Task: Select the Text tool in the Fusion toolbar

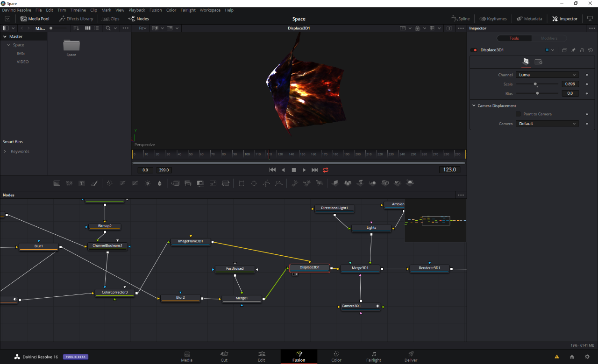Action: (x=81, y=183)
